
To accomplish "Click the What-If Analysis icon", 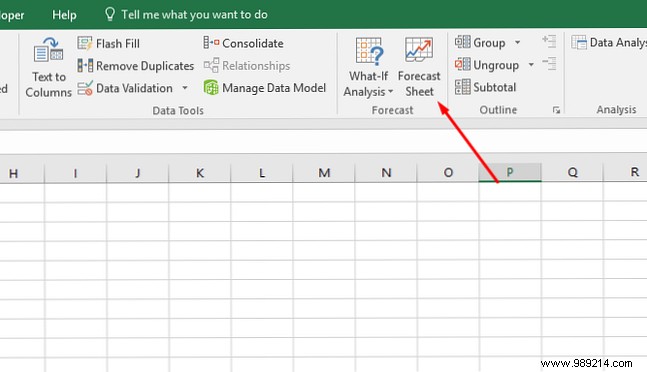I will coord(369,51).
